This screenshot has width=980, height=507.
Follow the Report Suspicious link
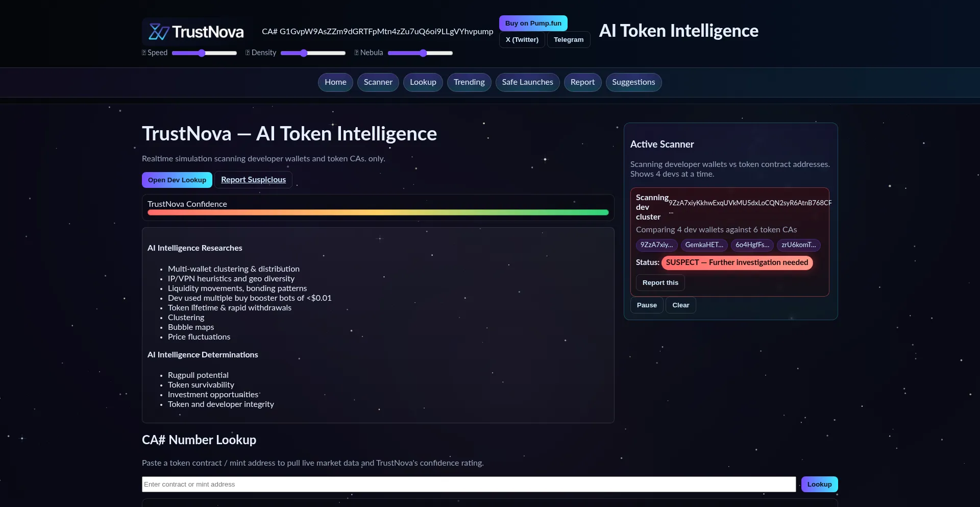click(253, 180)
